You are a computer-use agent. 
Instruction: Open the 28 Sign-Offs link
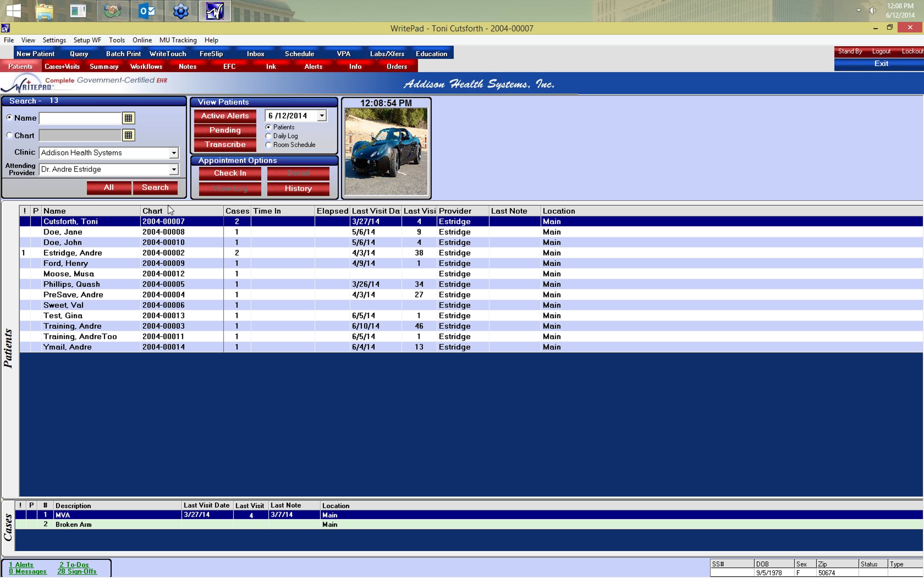click(x=77, y=571)
